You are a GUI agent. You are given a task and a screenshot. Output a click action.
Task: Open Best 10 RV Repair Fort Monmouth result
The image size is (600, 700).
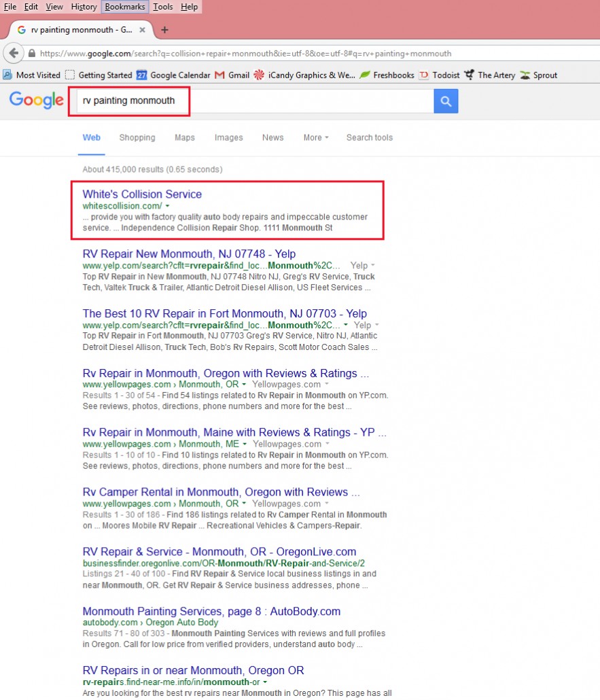(x=224, y=313)
